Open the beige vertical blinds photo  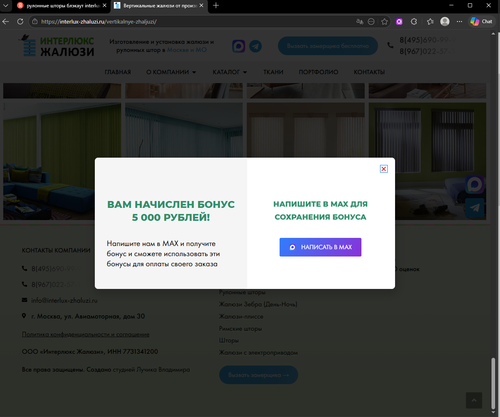[x=306, y=130]
